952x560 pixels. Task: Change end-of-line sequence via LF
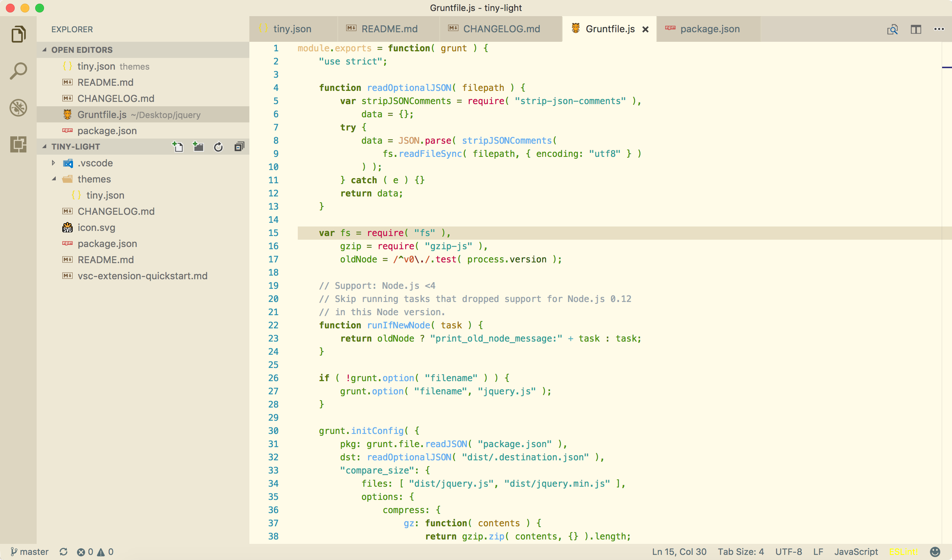tap(818, 552)
